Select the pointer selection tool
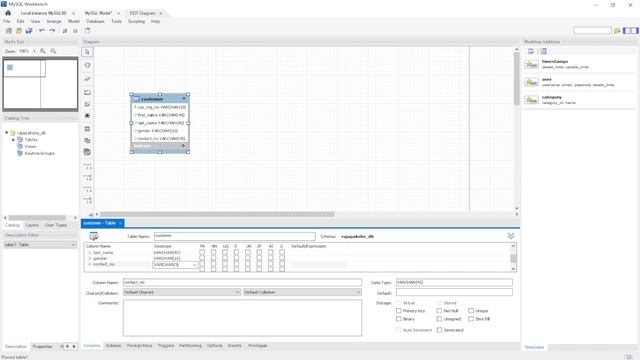 click(87, 52)
